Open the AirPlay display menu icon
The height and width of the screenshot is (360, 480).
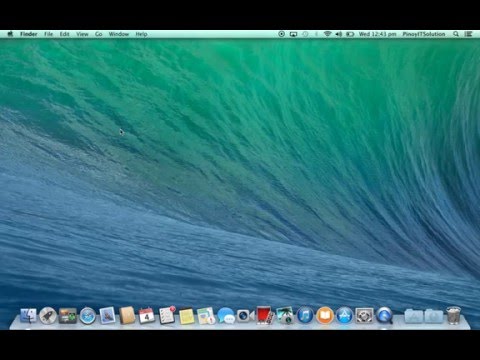[293, 34]
